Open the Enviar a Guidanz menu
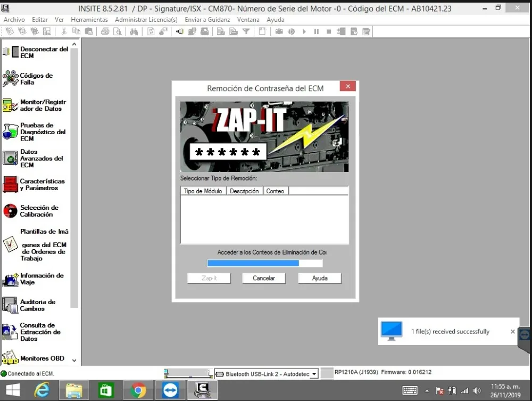This screenshot has width=532, height=401. [x=207, y=20]
